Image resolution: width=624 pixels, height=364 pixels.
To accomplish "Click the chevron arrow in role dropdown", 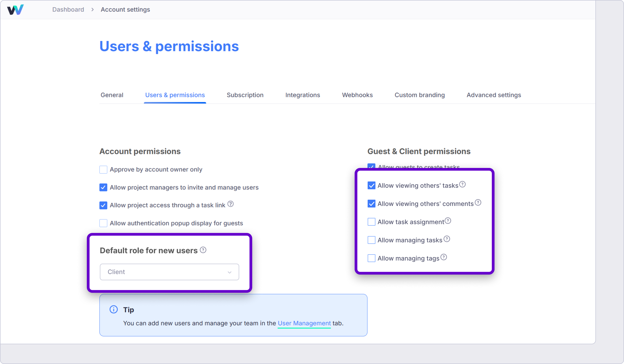I will 229,272.
